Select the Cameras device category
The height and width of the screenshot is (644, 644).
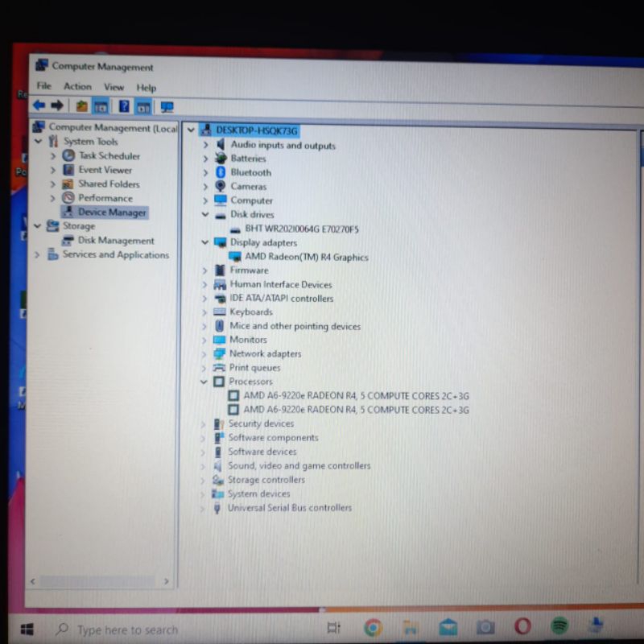point(249,187)
